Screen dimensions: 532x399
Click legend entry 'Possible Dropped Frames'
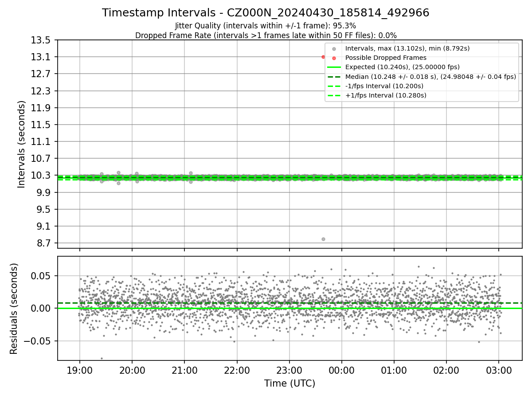pyautogui.click(x=386, y=58)
